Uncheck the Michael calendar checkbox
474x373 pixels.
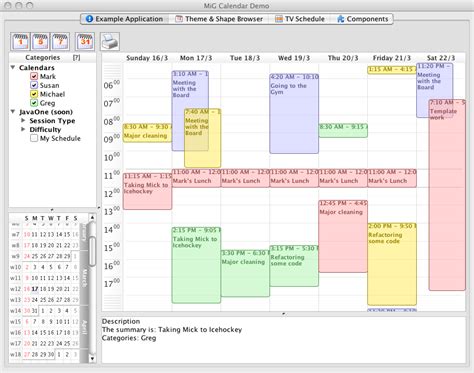click(34, 94)
